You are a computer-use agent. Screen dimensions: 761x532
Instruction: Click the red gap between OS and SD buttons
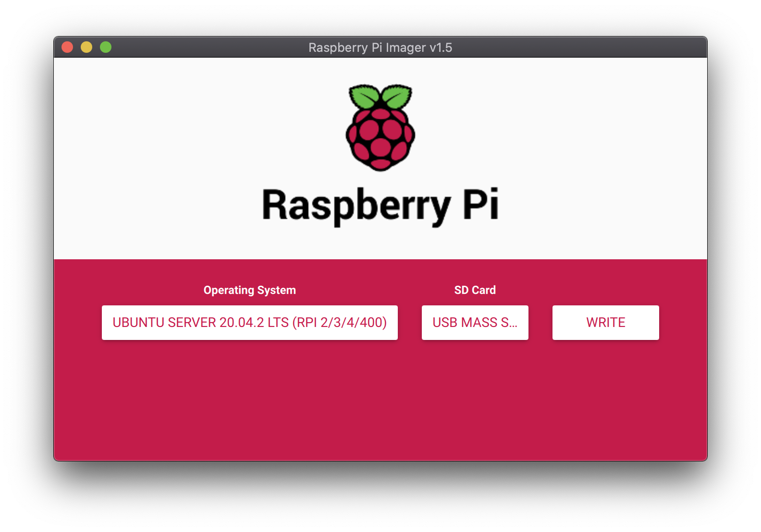tap(410, 323)
